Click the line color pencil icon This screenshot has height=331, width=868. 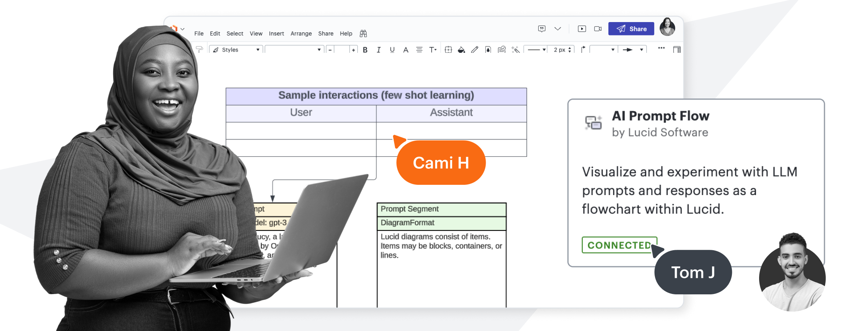click(475, 50)
